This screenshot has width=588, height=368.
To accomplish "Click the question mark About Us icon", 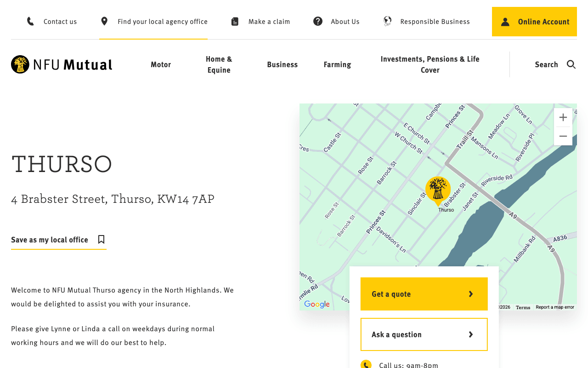I will point(318,21).
